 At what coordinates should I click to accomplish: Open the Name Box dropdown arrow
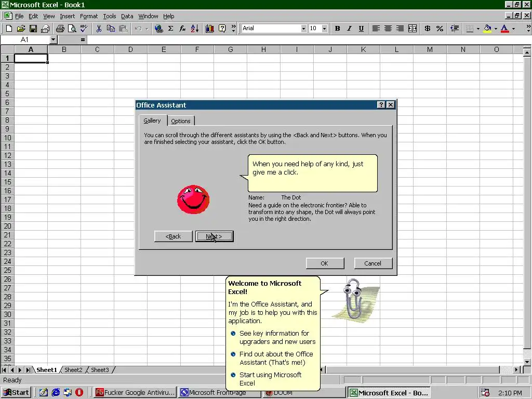(x=53, y=39)
